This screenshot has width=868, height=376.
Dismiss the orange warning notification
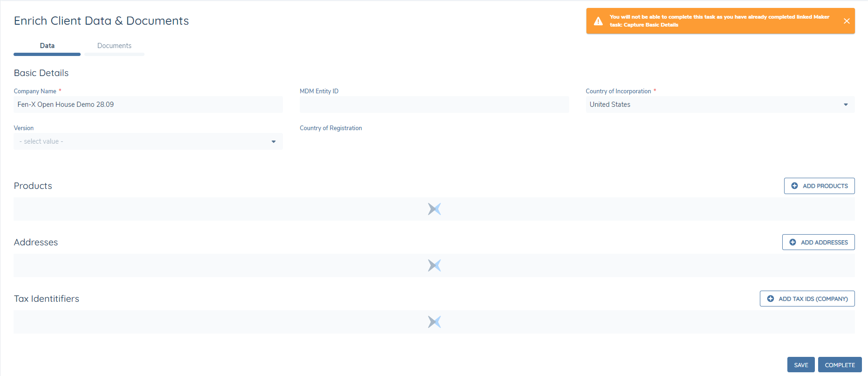[x=847, y=21]
